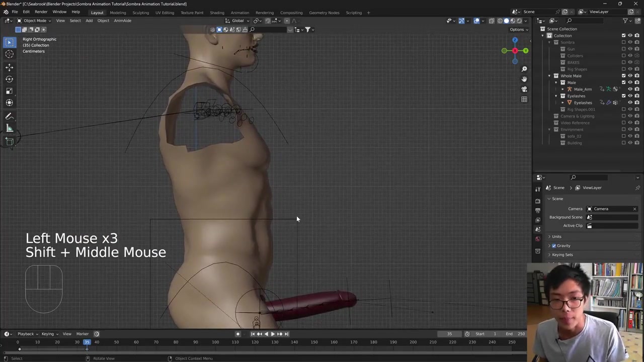Open the Global transform orientation dropdown
This screenshot has height=362, width=644.
237,21
